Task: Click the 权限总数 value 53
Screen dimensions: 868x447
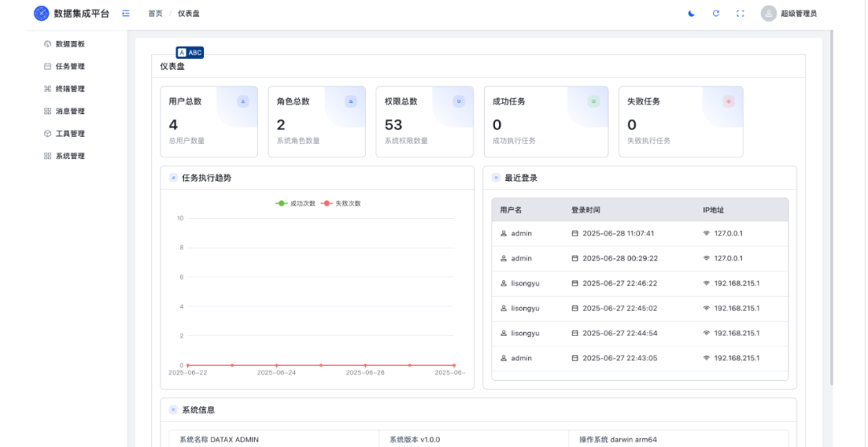Action: (394, 125)
